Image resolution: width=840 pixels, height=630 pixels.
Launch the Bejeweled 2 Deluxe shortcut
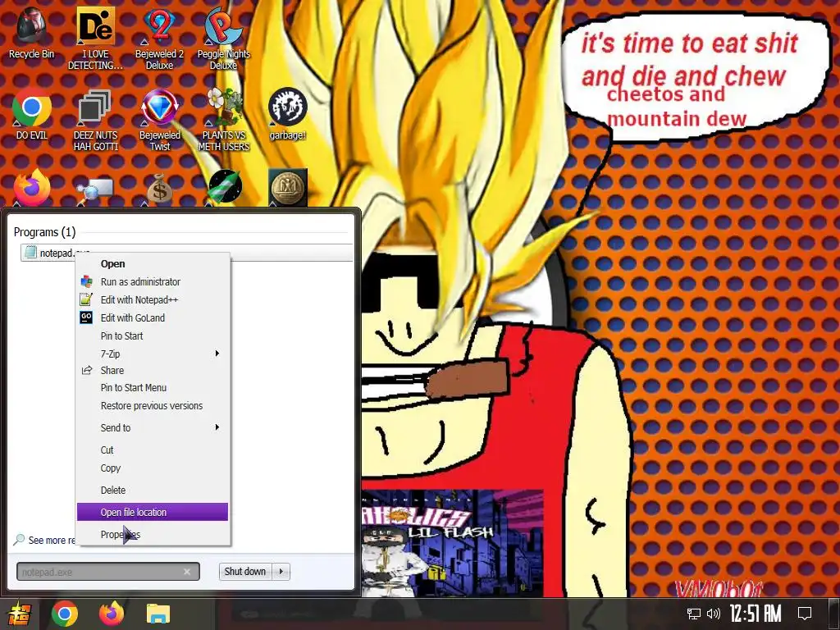coord(159,39)
